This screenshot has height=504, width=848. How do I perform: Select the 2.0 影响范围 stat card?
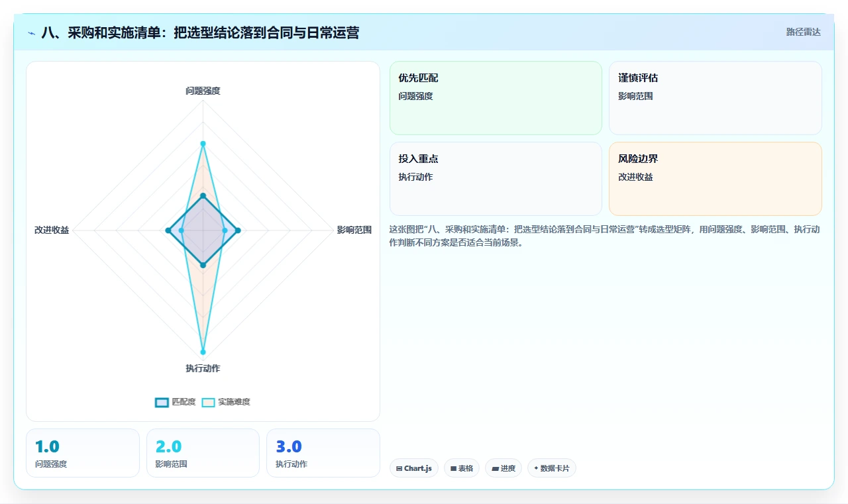pyautogui.click(x=203, y=453)
